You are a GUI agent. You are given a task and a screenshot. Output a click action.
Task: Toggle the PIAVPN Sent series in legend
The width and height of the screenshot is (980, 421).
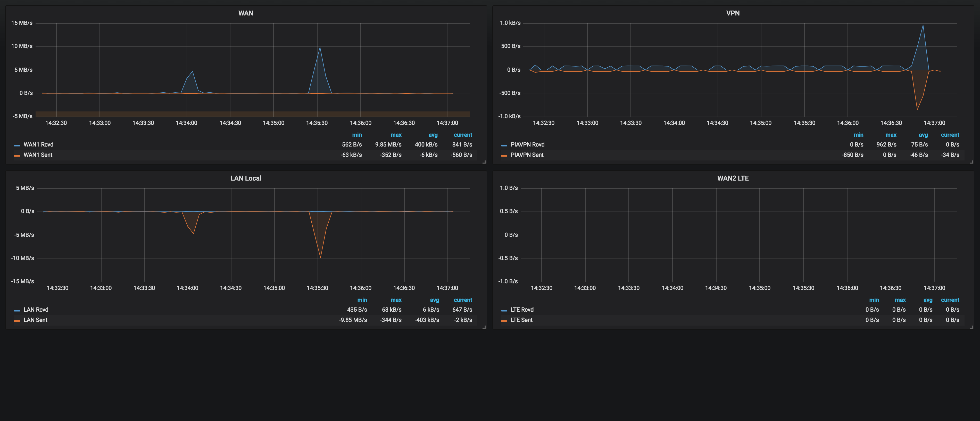527,155
